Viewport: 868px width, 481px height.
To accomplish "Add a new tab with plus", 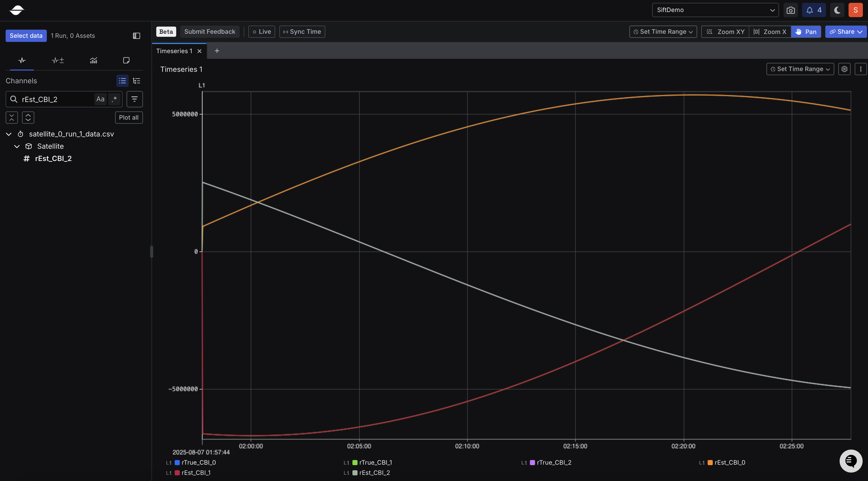I will click(x=217, y=51).
